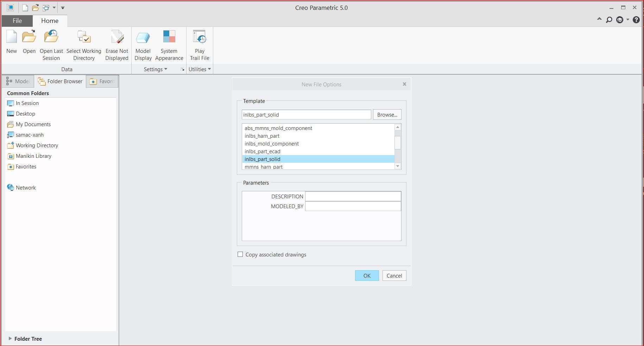Viewport: 644px width, 346px height.
Task: Select inlbs_part_solid template
Action: click(x=318, y=159)
